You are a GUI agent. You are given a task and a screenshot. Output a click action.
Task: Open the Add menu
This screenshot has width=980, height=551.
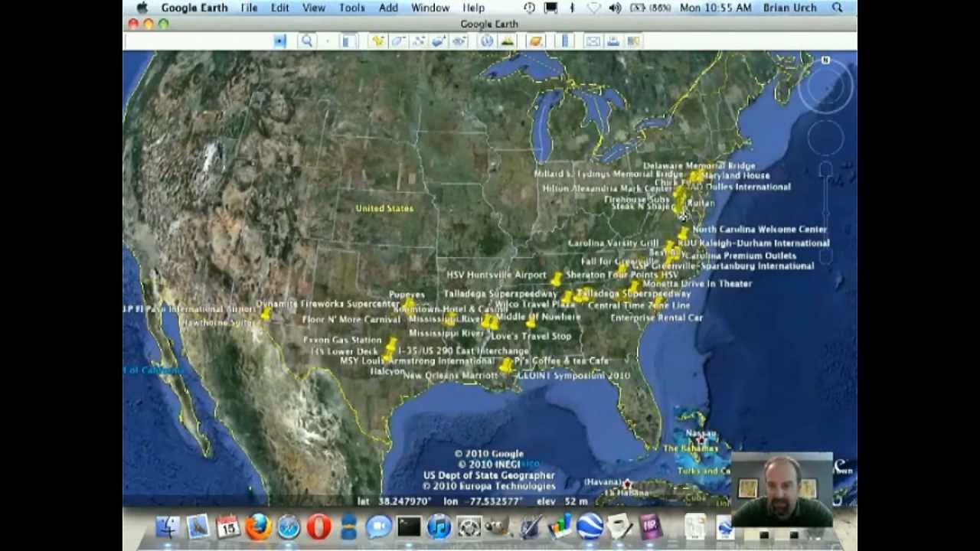pos(388,8)
